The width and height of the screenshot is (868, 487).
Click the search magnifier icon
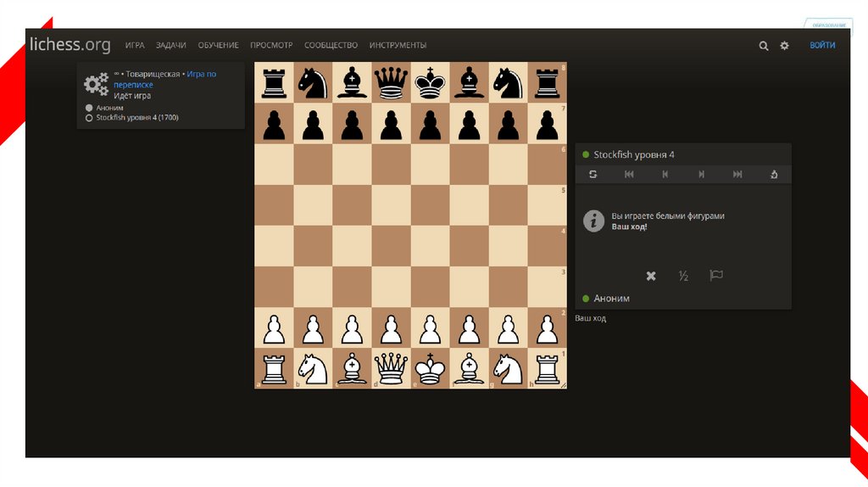click(764, 46)
